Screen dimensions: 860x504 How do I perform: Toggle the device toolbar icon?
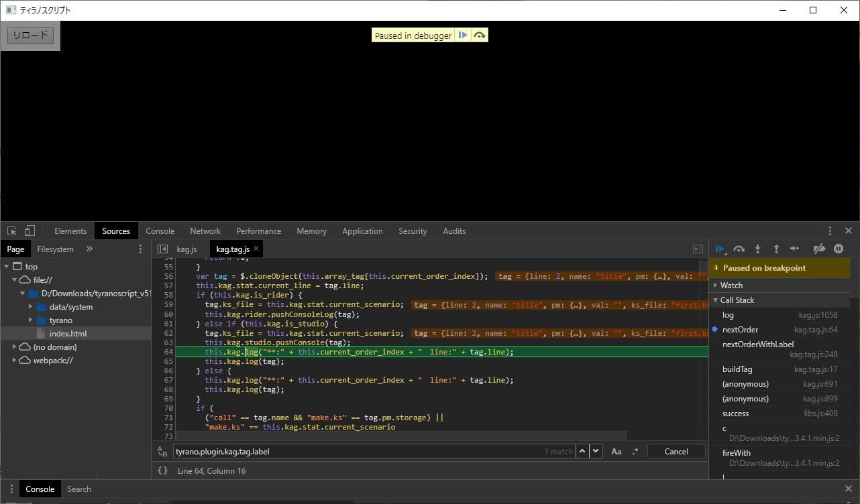[30, 231]
